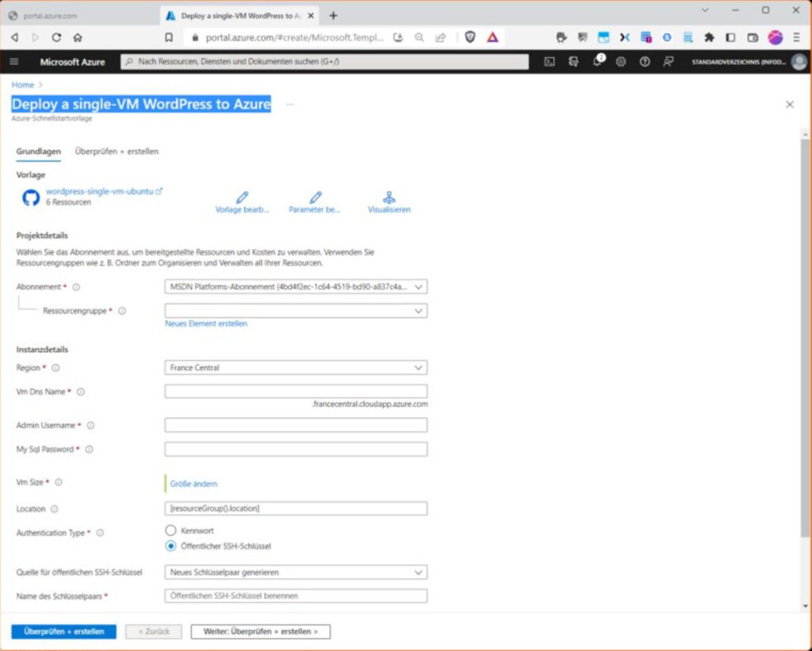
Task: Open the Azure feedback icon
Action: pos(668,62)
